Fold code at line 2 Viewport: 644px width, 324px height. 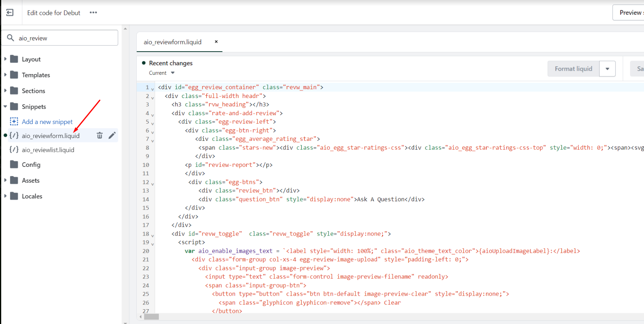(153, 97)
